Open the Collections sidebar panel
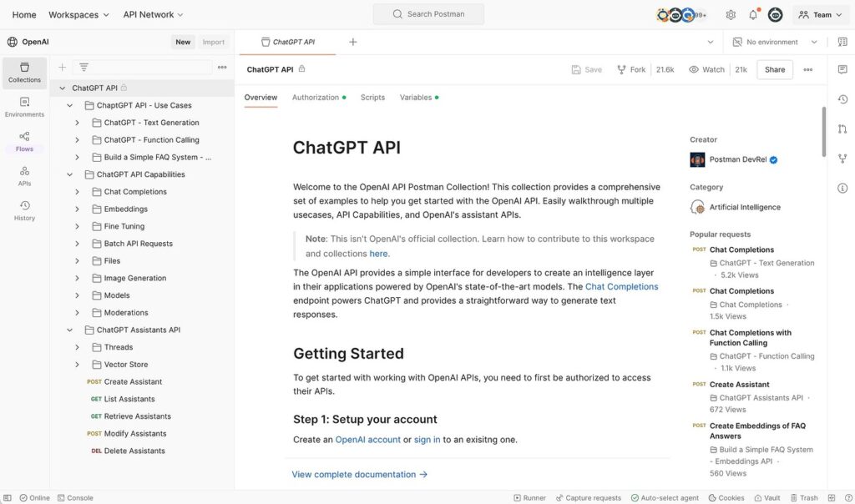Screen dimensions: 855x504 tap(24, 73)
